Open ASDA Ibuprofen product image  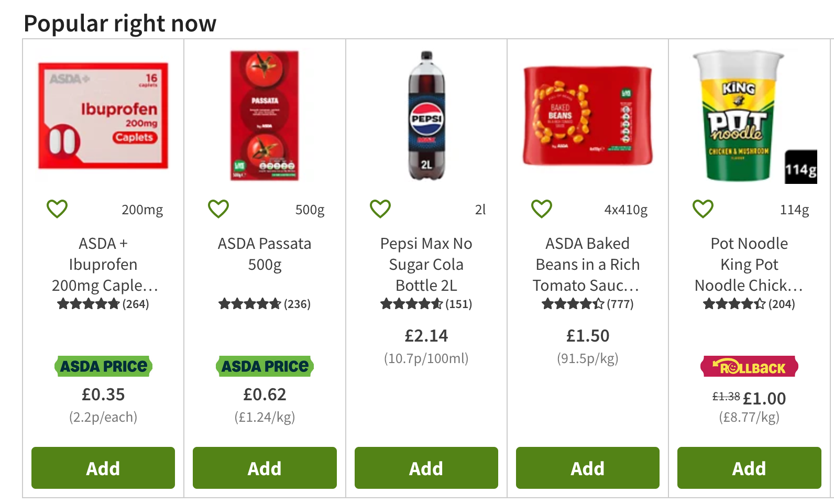point(103,116)
